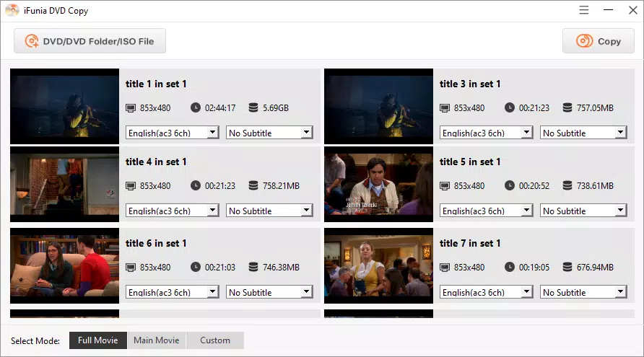
Task: Click resolution monitor icon for title 5
Action: tap(445, 186)
